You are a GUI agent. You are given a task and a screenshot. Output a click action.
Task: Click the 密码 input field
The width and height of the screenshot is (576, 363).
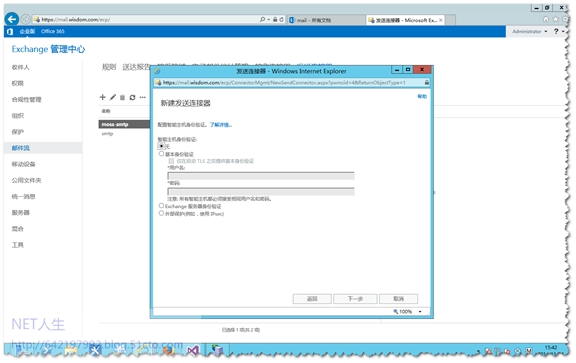tap(261, 191)
